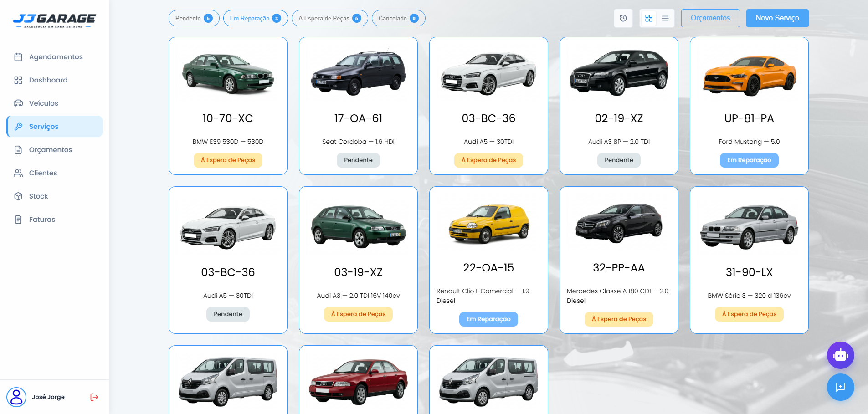
Task: Click À Espera de Peças badge on 32-PP-AA
Action: pos(619,319)
